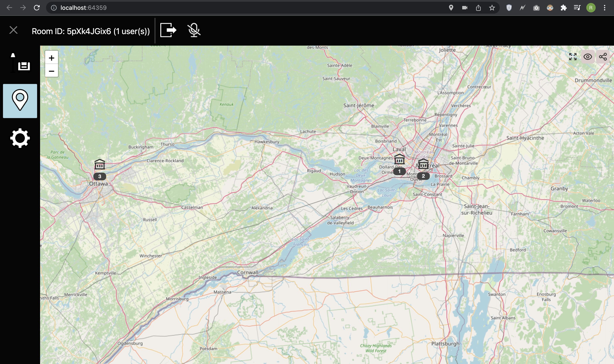Zoom in the map with plus button
Image resolution: width=614 pixels, height=364 pixels.
(52, 58)
